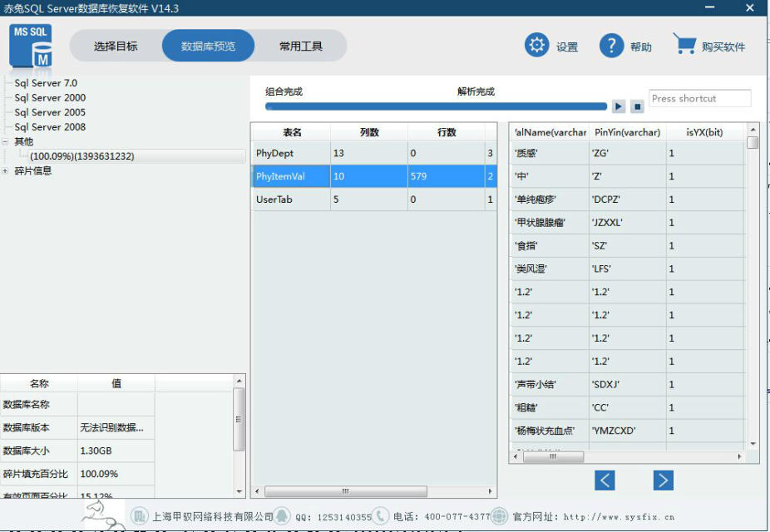This screenshot has width=770, height=532.
Task: Click the shopping cart purchase icon
Action: pyautogui.click(x=684, y=44)
